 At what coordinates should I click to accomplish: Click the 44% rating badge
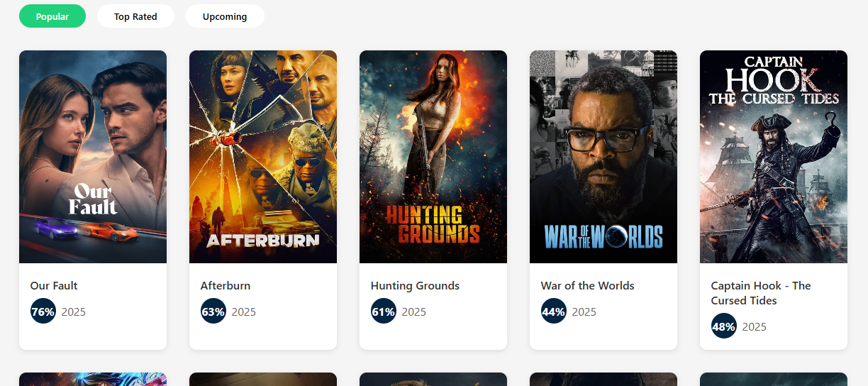(554, 311)
